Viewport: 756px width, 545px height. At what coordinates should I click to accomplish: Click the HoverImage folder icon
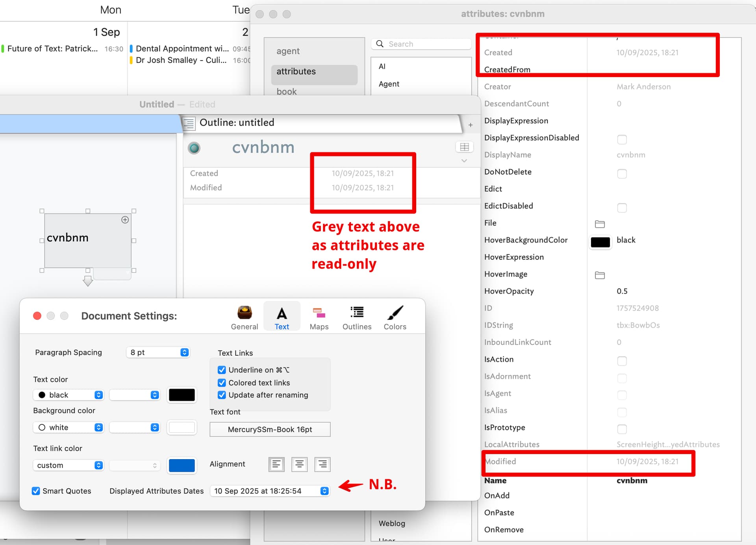[600, 275]
